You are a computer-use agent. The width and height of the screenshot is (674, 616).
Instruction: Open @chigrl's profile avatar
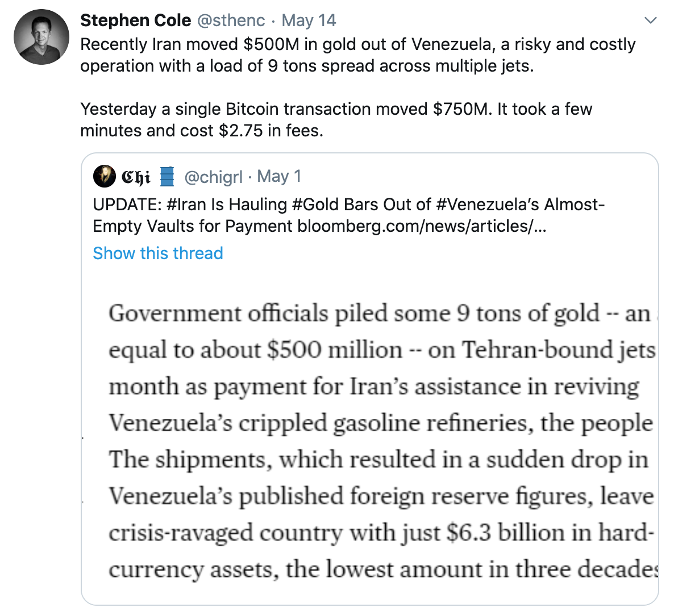(x=105, y=176)
